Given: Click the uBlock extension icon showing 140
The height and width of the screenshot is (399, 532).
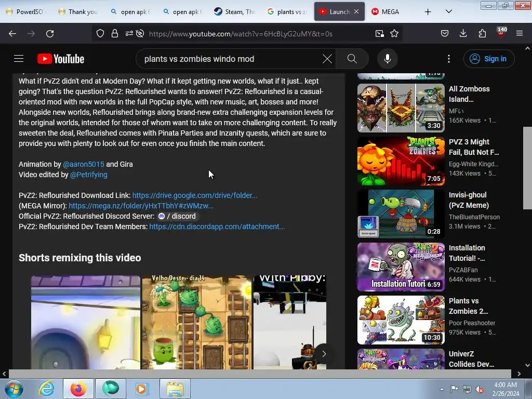Looking at the screenshot, I should pos(501,32).
